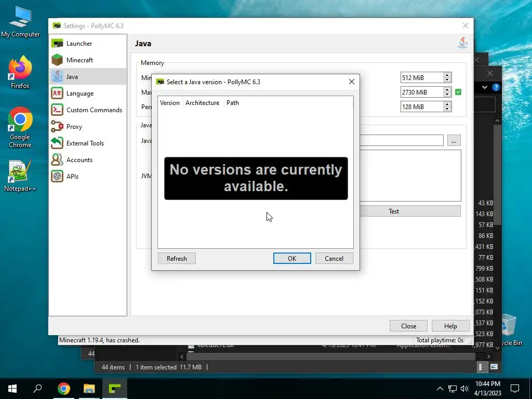Image resolution: width=532 pixels, height=399 pixels.
Task: Select Notepad++ desktop shortcut
Action: point(20,176)
